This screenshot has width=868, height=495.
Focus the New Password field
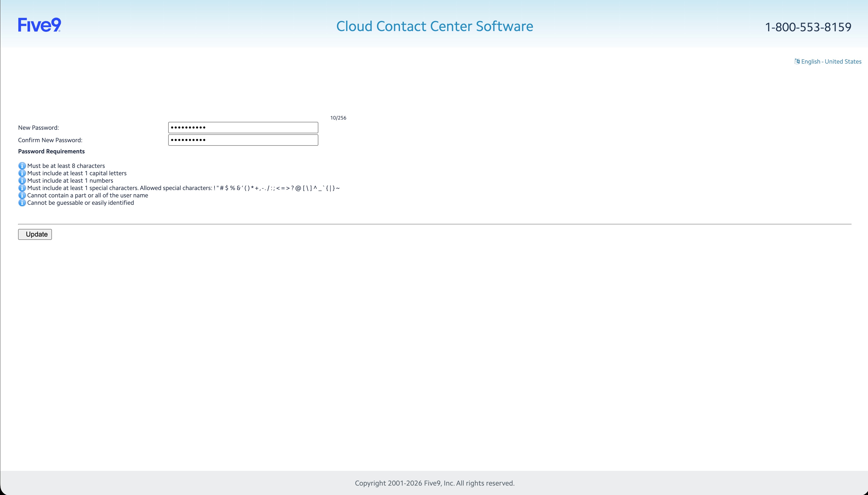[x=243, y=127]
